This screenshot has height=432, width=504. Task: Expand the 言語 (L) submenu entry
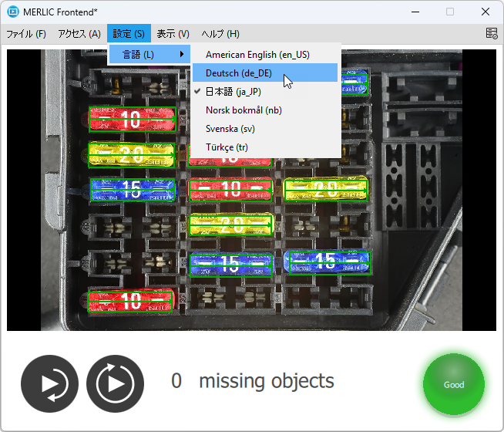click(x=150, y=54)
